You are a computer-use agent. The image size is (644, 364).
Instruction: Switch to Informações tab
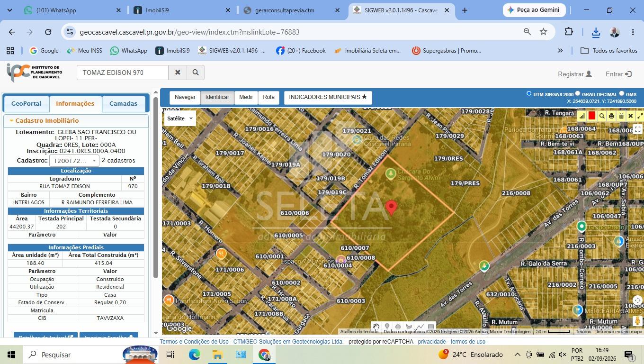click(75, 103)
